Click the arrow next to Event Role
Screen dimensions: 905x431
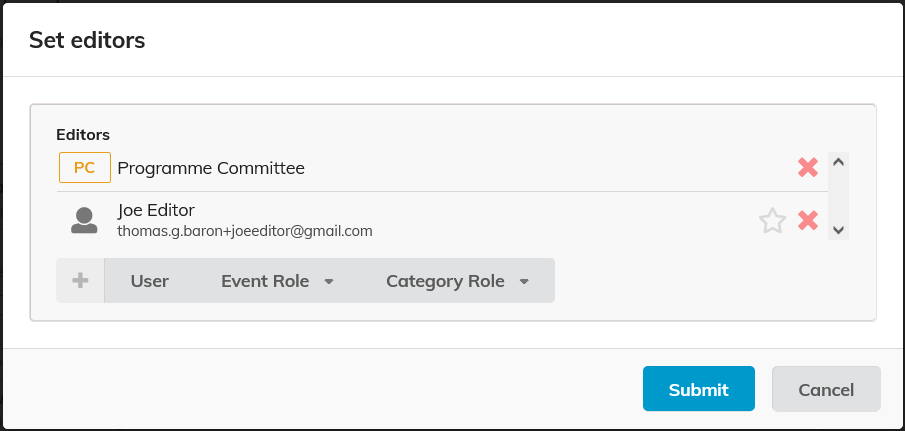point(329,282)
